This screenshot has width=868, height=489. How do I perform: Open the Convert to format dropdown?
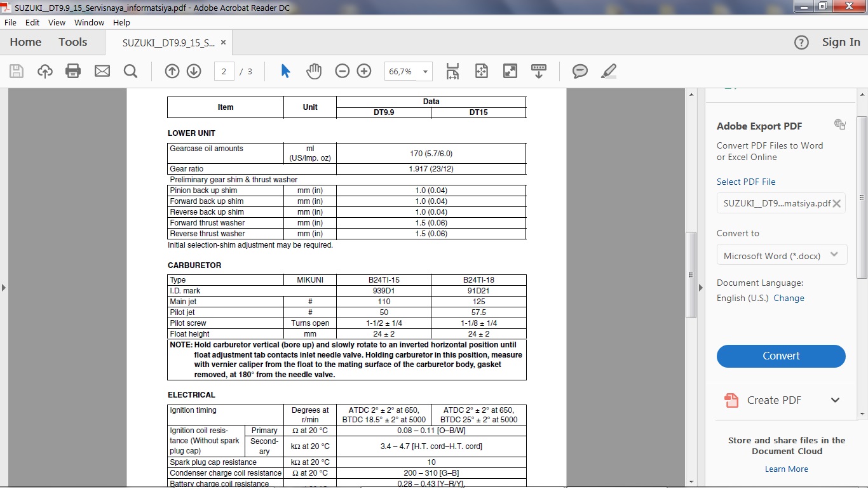tap(781, 255)
